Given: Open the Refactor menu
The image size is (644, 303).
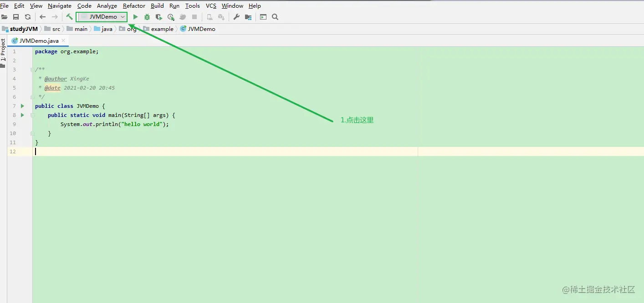Looking at the screenshot, I should (x=134, y=6).
